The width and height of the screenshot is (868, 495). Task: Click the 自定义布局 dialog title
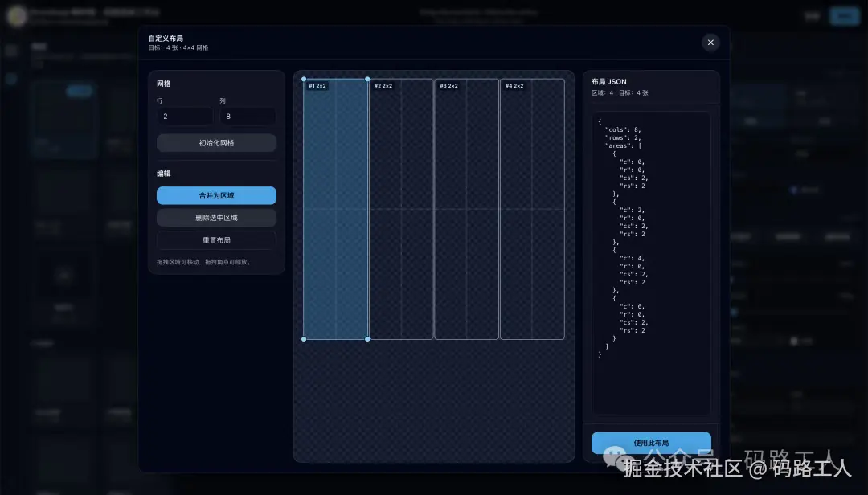(166, 39)
